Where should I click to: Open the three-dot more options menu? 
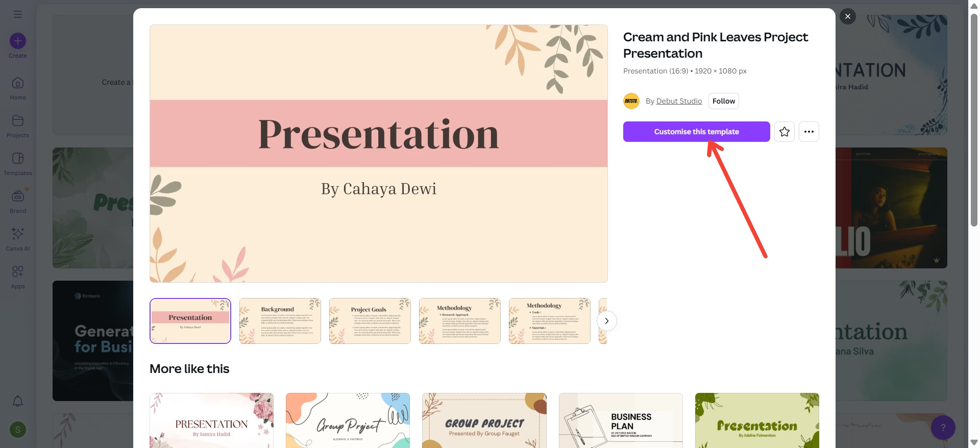coord(809,132)
